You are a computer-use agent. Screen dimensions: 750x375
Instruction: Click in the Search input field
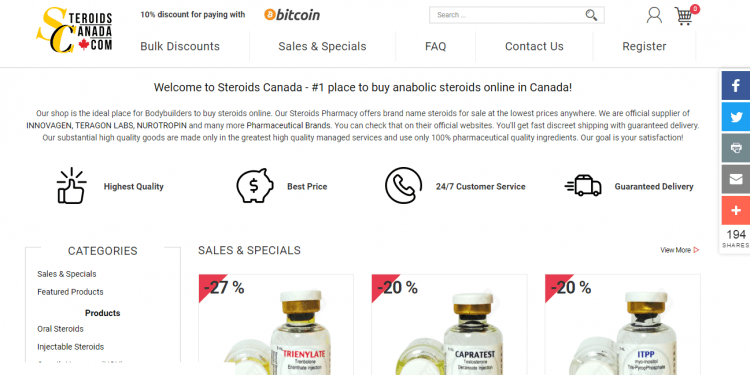point(507,15)
